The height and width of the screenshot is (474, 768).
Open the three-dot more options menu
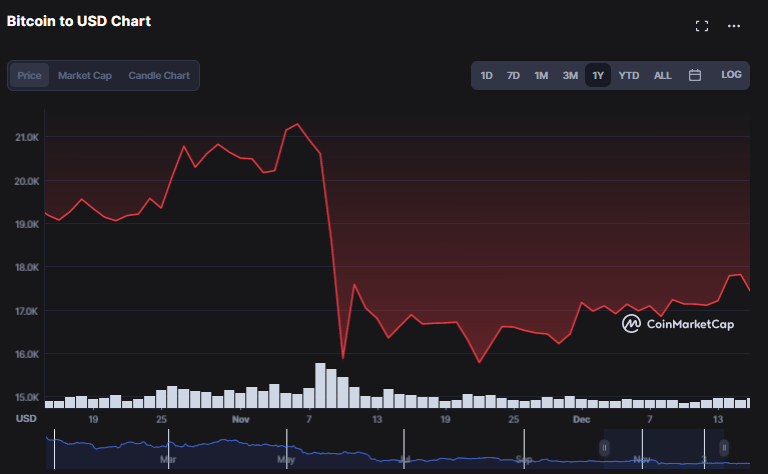(734, 26)
